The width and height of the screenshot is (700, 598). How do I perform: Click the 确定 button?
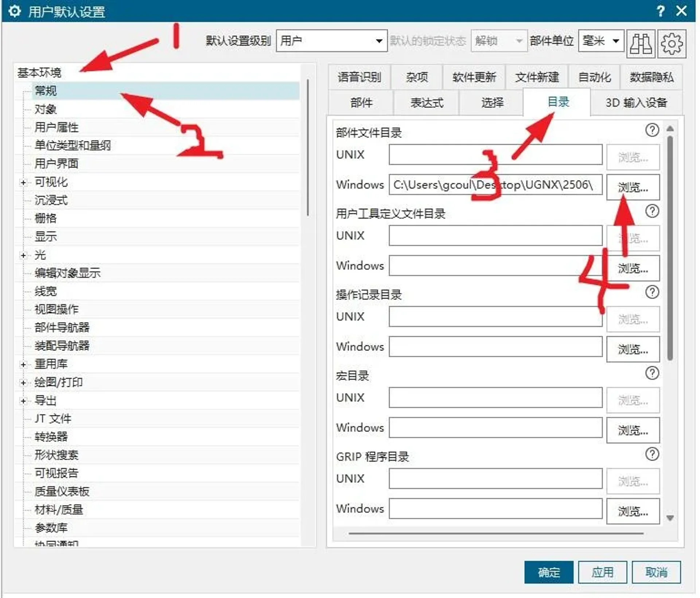[549, 572]
